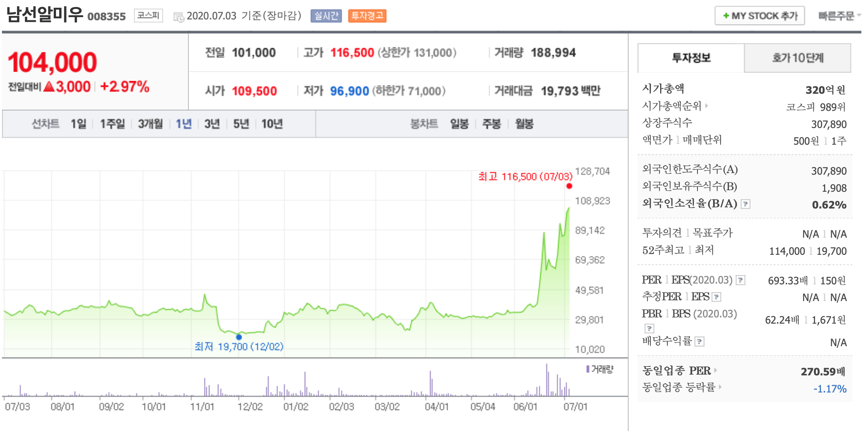Click the 코스피 989위 ranking value
868x431 pixels.
tap(816, 107)
